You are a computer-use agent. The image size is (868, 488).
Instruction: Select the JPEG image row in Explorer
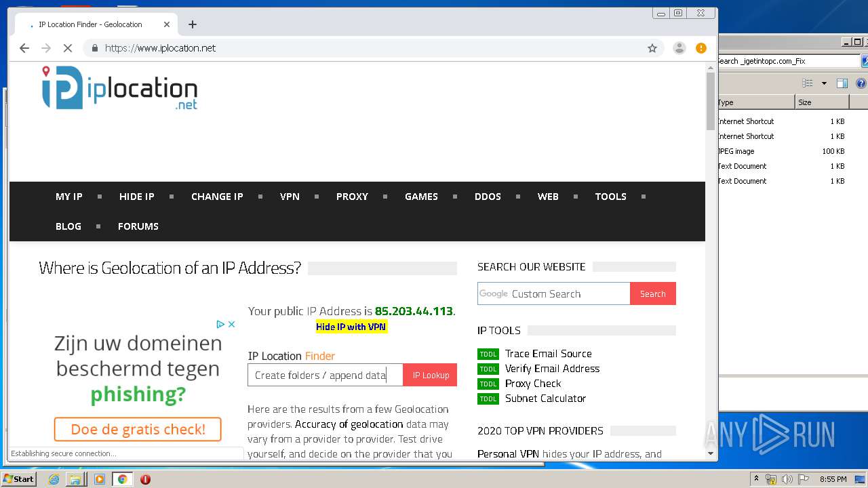(x=783, y=151)
